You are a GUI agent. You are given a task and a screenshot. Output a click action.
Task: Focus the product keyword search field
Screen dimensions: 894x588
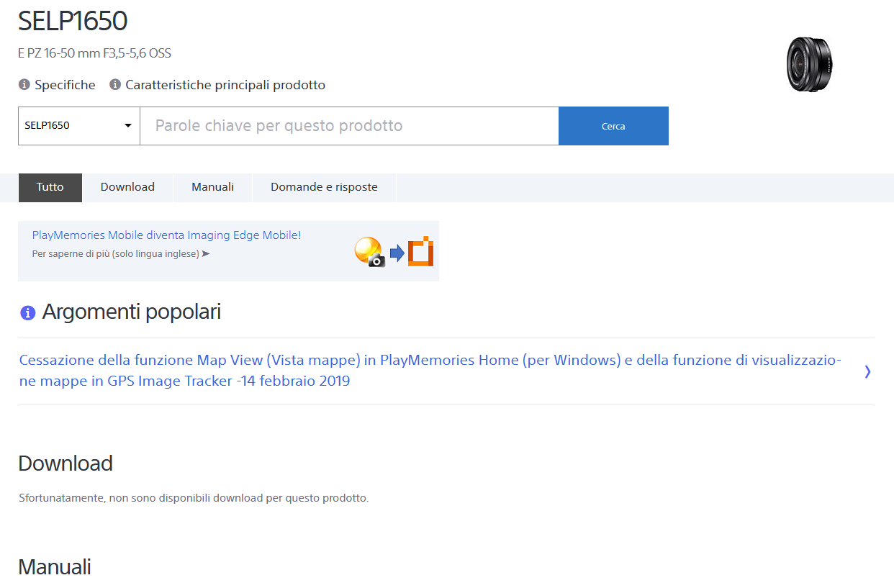click(x=349, y=126)
